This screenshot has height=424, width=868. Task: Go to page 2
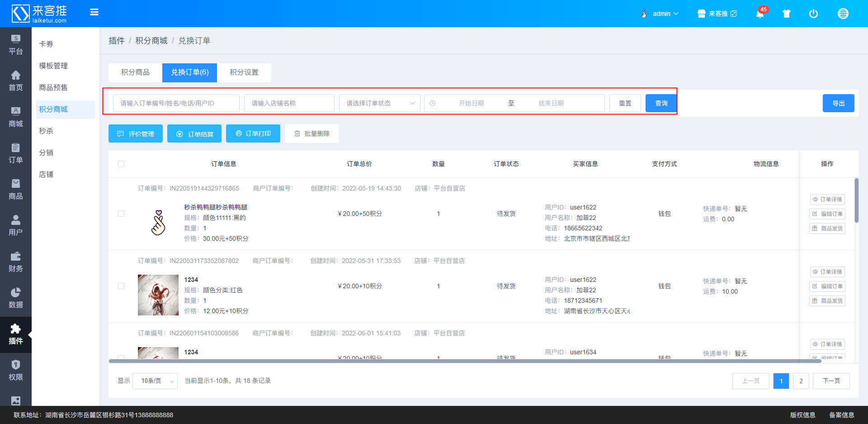point(801,381)
